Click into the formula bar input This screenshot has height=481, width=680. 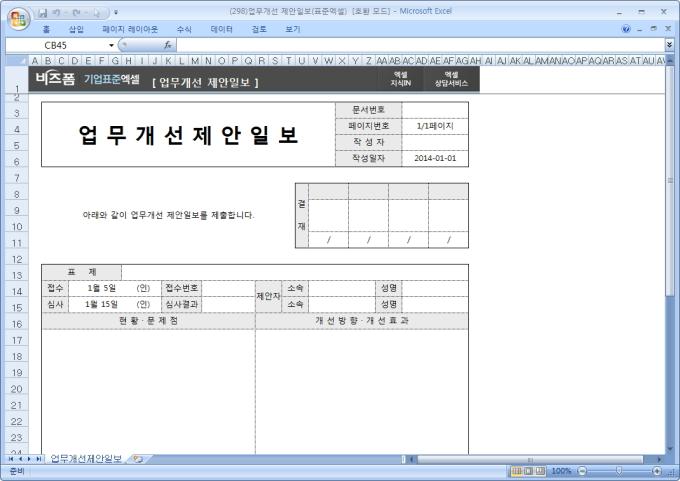click(420, 45)
